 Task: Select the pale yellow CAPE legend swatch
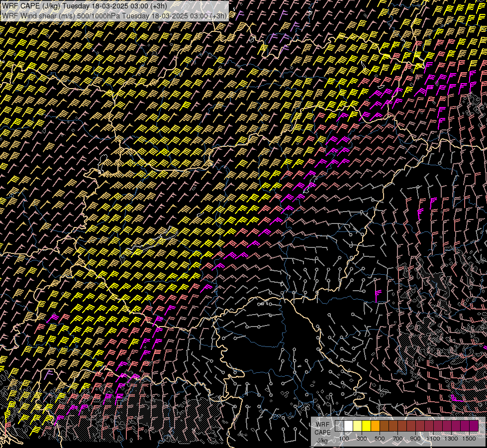[358, 426]
